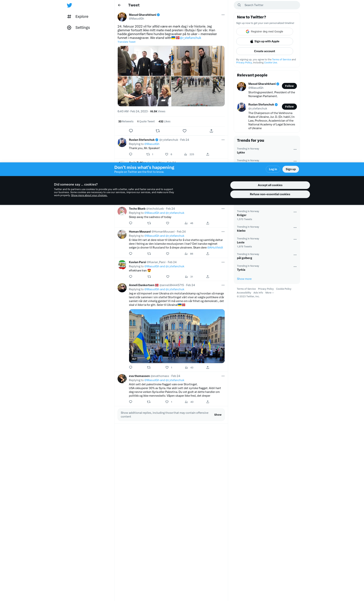This screenshot has width=364, height=601.
Task: Like the main tweet
Action: [x=185, y=131]
